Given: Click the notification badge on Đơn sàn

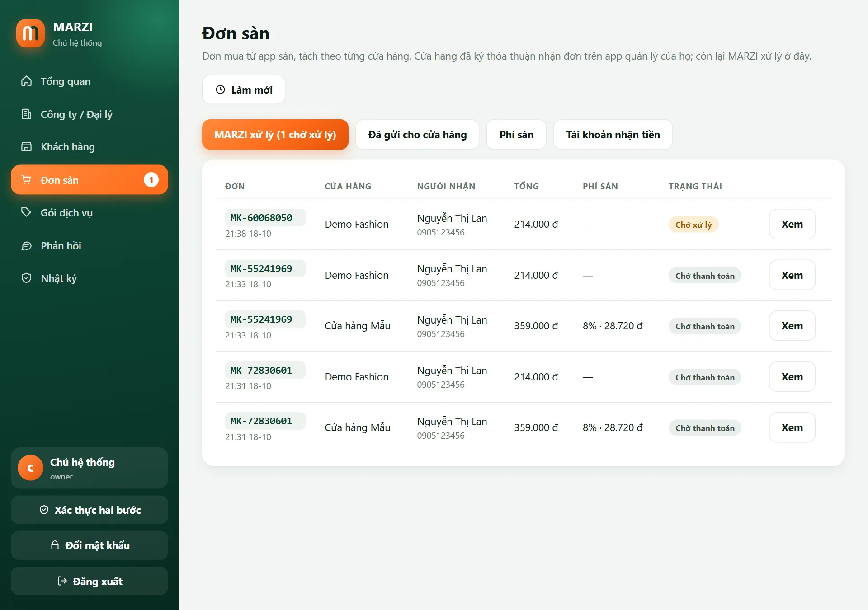Looking at the screenshot, I should (x=151, y=180).
